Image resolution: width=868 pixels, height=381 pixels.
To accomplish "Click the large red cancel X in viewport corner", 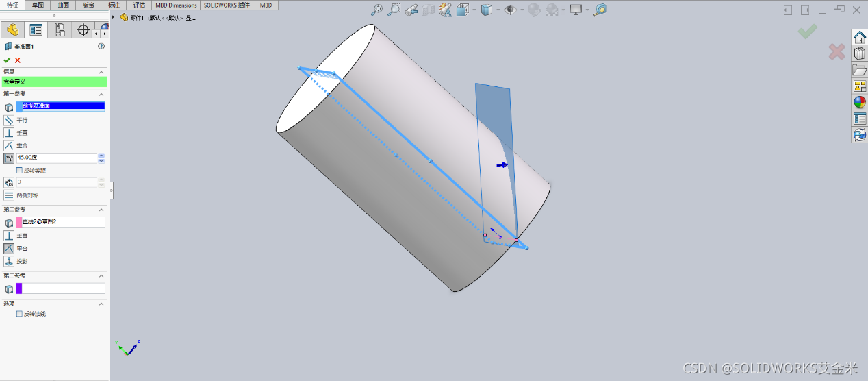I will [837, 51].
